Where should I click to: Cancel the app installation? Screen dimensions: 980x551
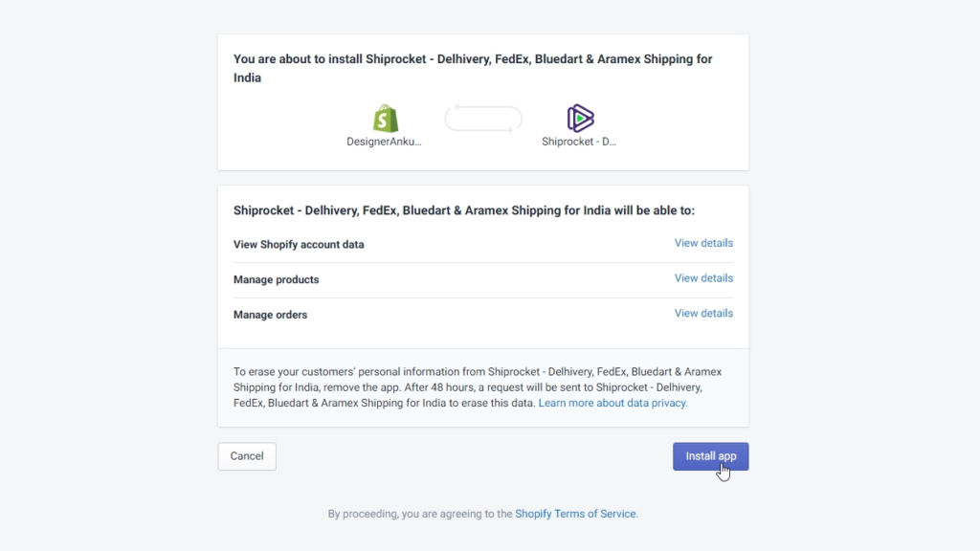[247, 456]
